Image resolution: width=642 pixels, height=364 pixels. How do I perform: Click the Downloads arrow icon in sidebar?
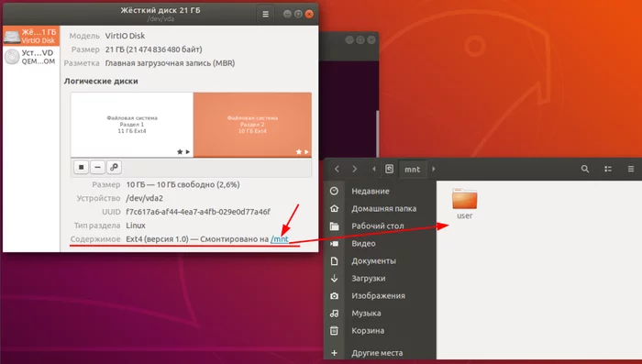tap(334, 279)
